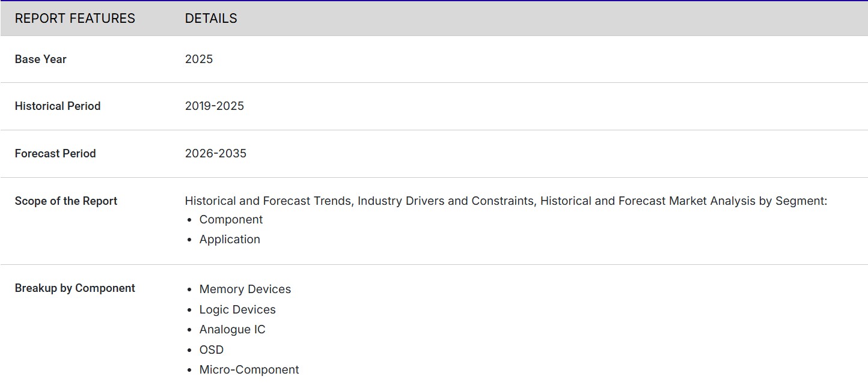Image resolution: width=868 pixels, height=388 pixels.
Task: Click the Scope of the Report label
Action: click(66, 201)
